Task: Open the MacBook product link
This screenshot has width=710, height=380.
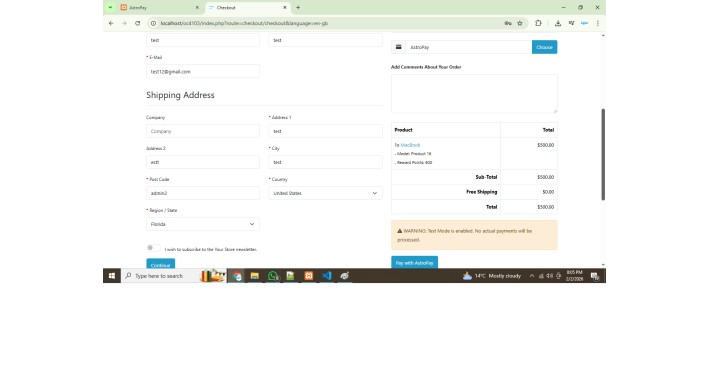Action: point(410,145)
